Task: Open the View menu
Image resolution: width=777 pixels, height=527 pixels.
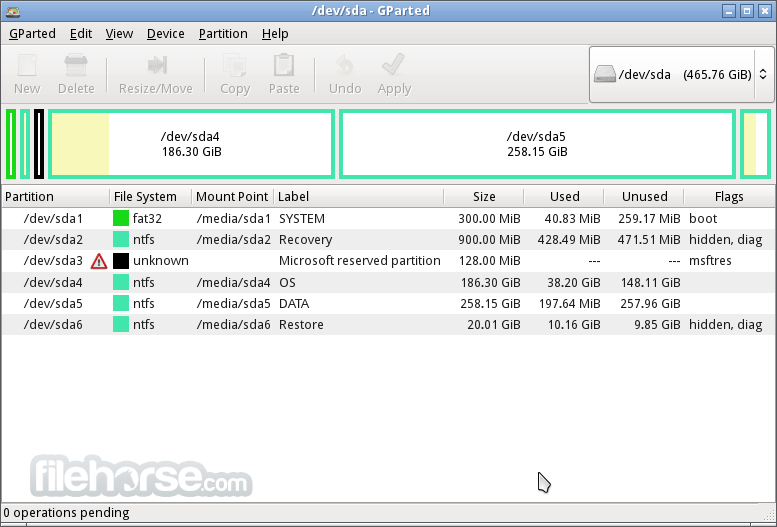Action: [119, 34]
